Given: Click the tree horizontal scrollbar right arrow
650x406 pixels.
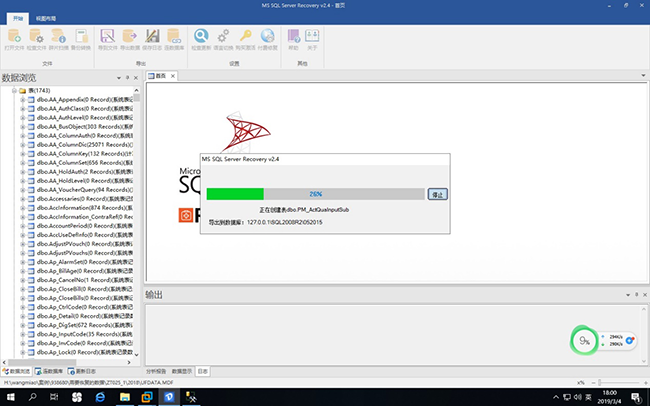Looking at the screenshot, I should (129, 362).
